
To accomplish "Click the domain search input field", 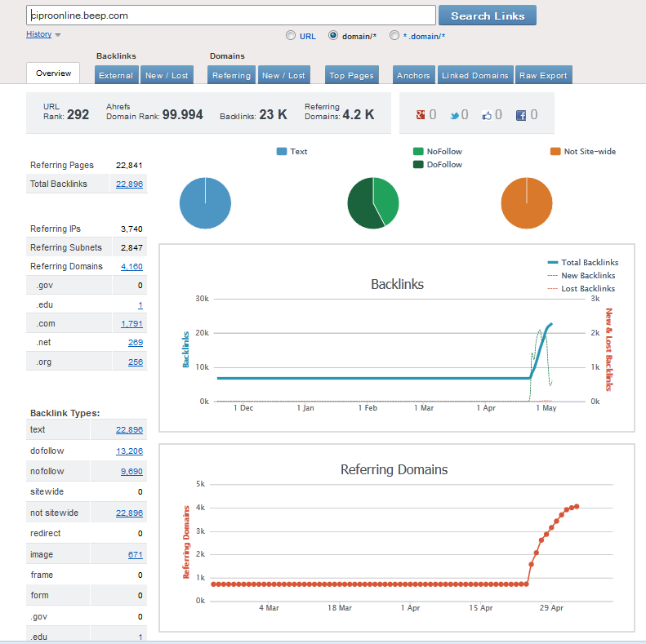I will tap(230, 16).
